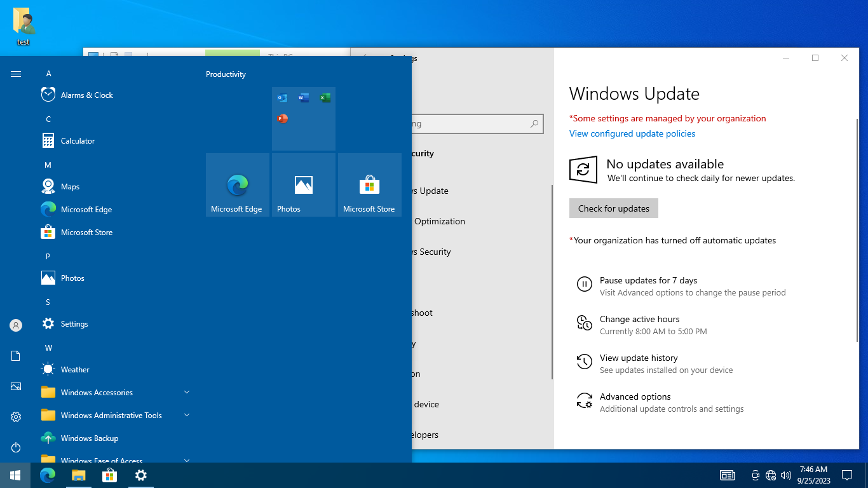The height and width of the screenshot is (488, 868).
Task: Open the Maps app
Action: 70,187
